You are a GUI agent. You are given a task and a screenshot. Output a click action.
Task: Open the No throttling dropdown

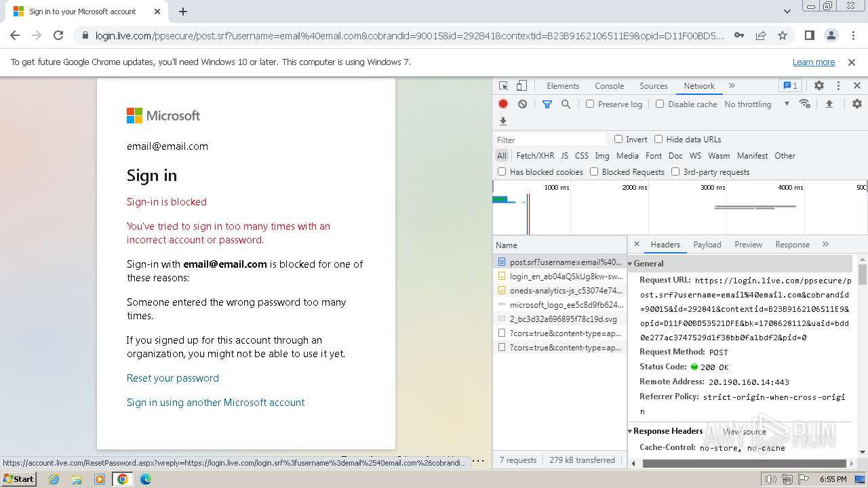(x=757, y=104)
